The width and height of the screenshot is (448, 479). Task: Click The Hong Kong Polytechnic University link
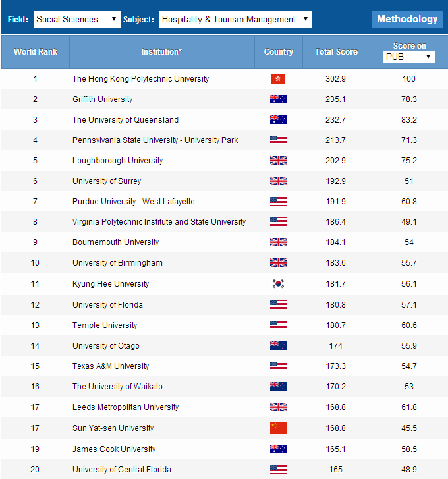140,79
